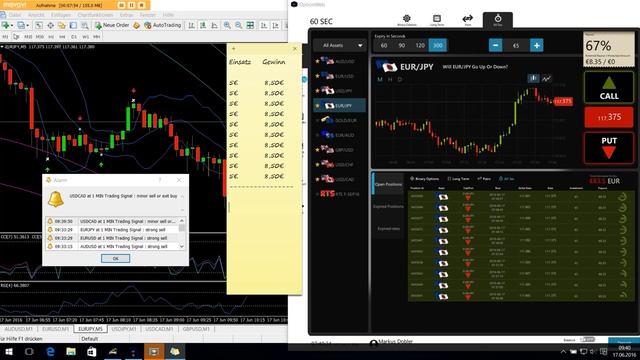Screen dimensions: 640x360
Task: Open the Datei menu
Action: coord(15,15)
